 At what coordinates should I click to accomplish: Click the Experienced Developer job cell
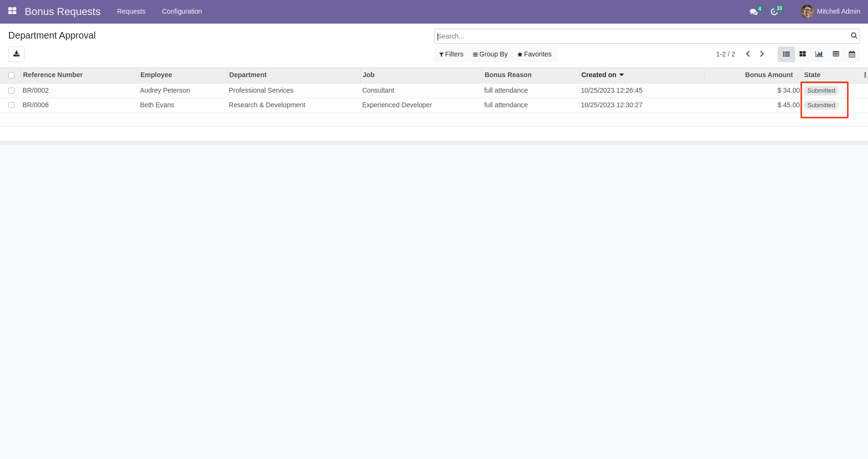pos(397,105)
